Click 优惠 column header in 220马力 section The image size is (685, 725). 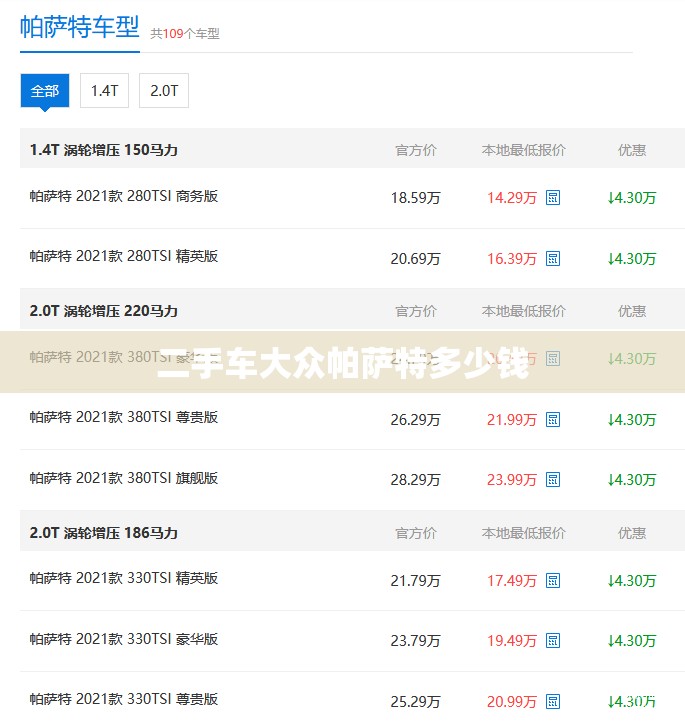click(632, 311)
